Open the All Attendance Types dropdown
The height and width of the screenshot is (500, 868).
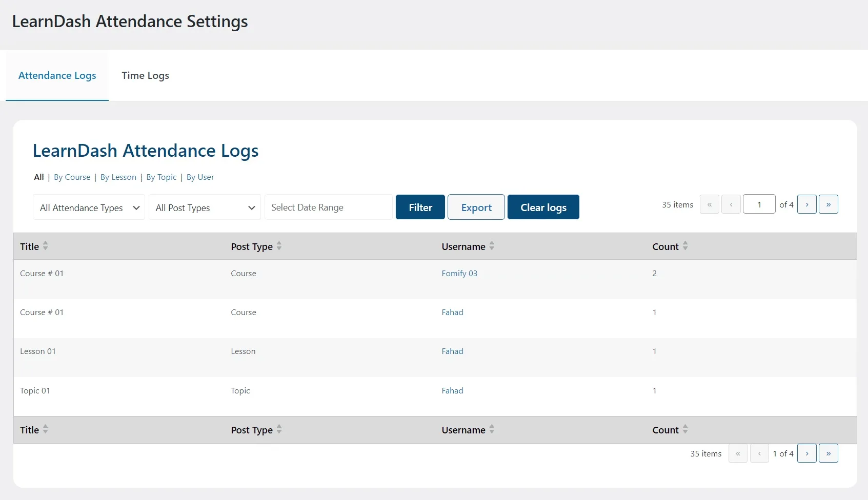88,207
